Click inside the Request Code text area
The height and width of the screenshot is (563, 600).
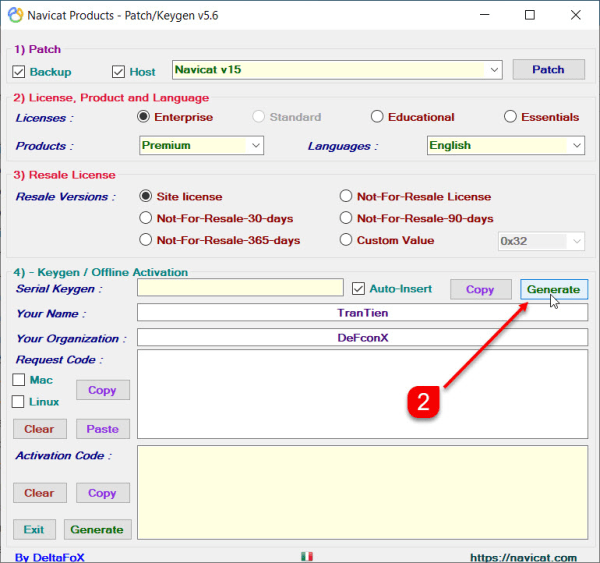click(x=362, y=394)
